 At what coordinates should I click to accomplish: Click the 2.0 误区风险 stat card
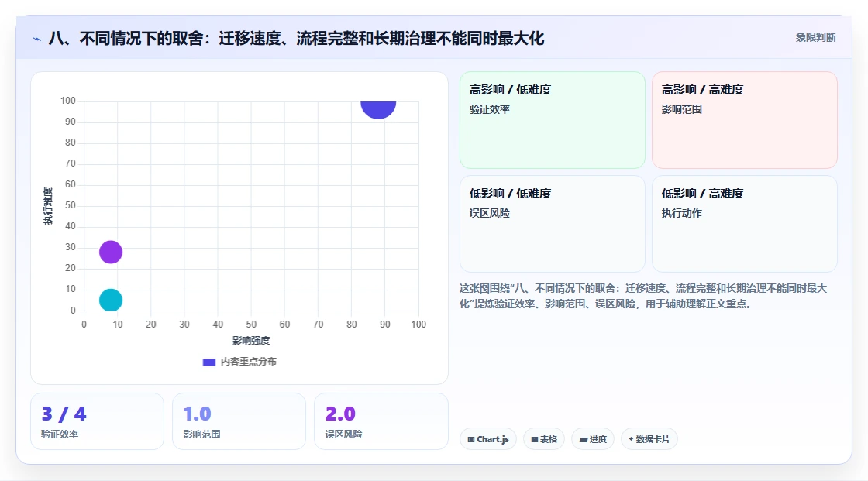(x=381, y=421)
